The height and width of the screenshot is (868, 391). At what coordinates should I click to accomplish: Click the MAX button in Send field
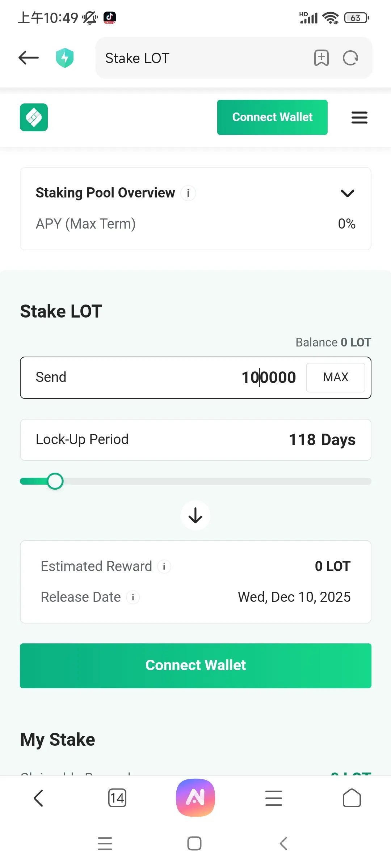(336, 377)
